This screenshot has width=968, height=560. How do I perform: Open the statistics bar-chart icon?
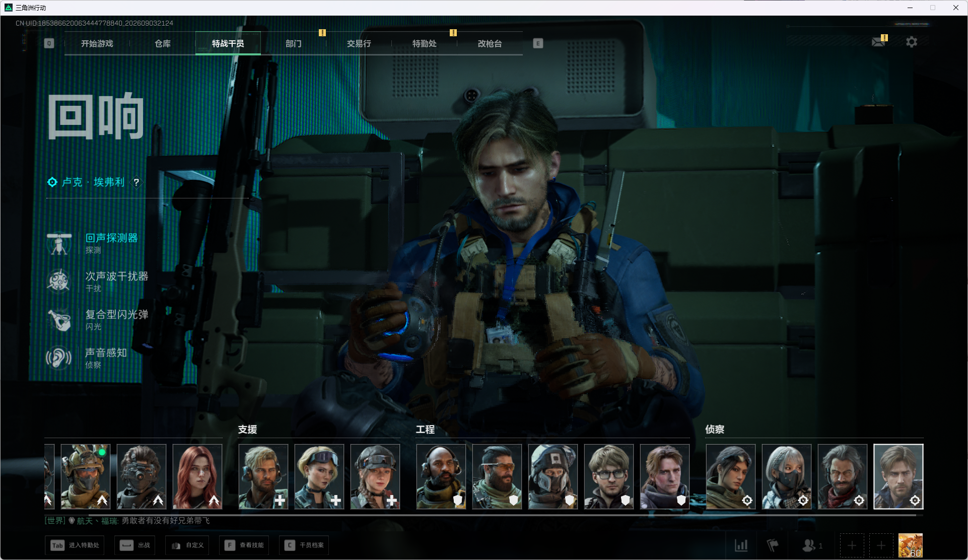pos(741,545)
